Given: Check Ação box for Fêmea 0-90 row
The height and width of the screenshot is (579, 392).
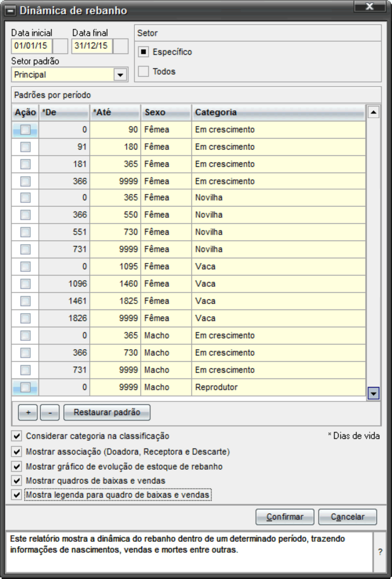Looking at the screenshot, I should click(x=26, y=130).
